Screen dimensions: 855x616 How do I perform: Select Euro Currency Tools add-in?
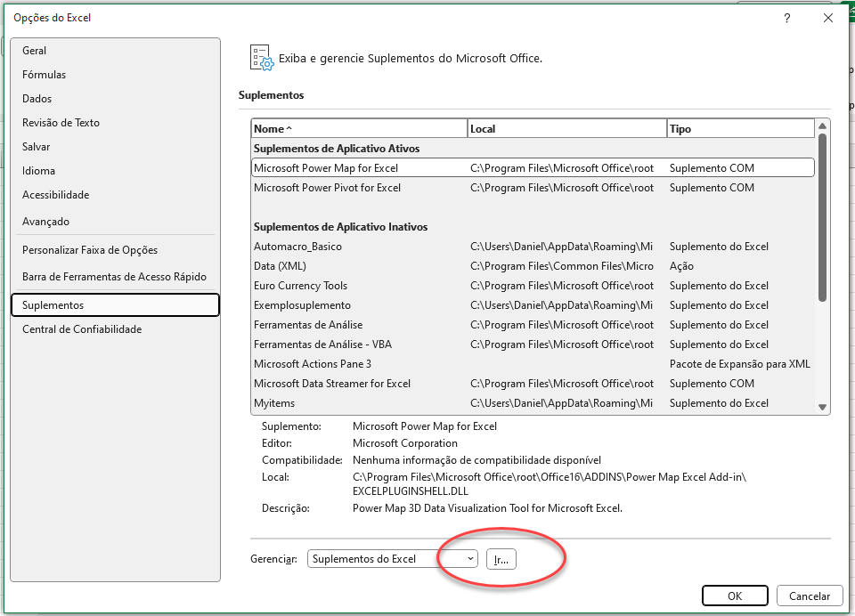point(533,286)
